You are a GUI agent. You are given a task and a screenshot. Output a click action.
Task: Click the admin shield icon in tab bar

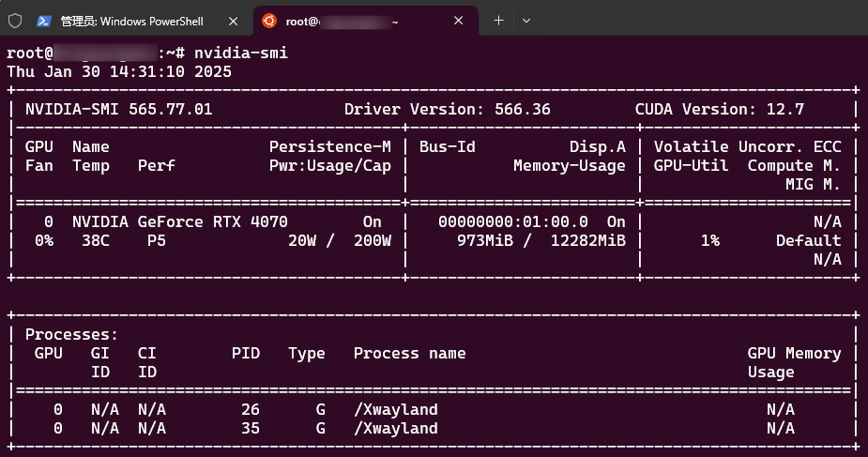pyautogui.click(x=15, y=21)
